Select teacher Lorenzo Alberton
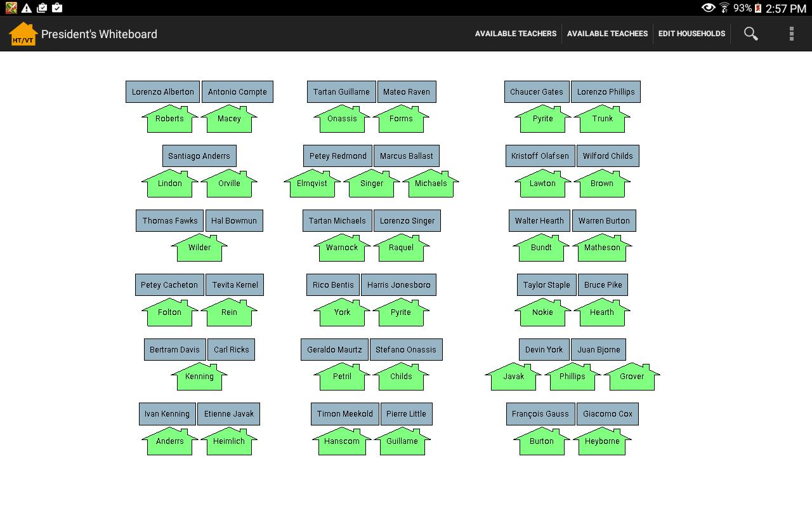 (x=163, y=92)
